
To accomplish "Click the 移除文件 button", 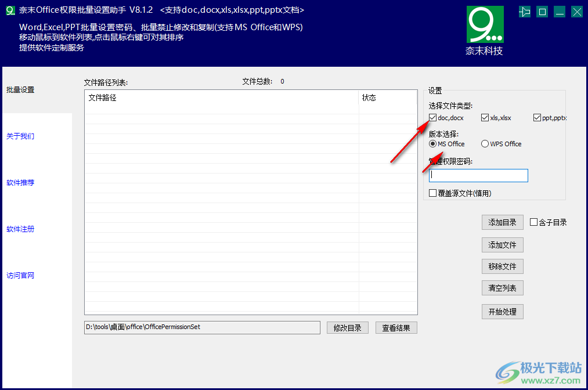I will coord(503,266).
